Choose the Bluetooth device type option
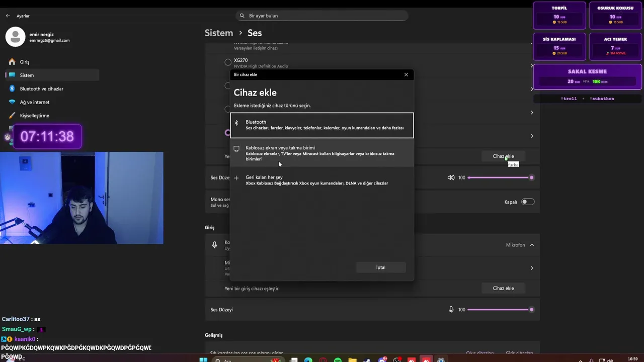Image resolution: width=644 pixels, height=362 pixels. click(322, 125)
